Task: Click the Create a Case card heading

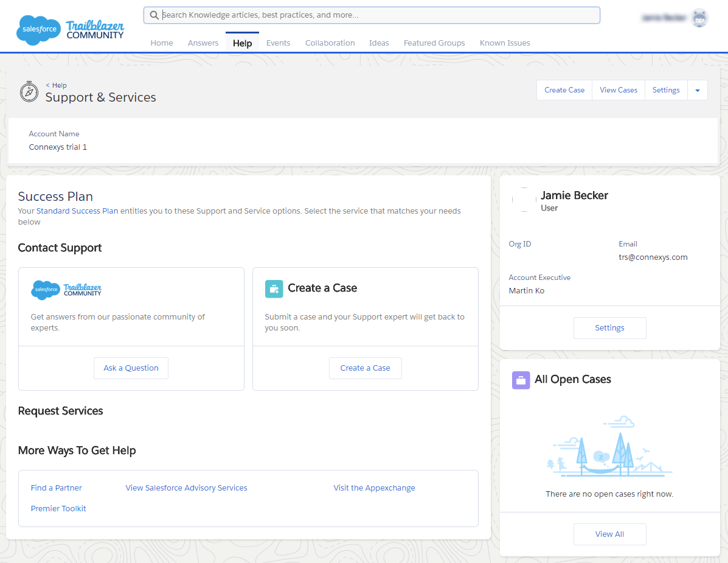Action: coord(322,288)
